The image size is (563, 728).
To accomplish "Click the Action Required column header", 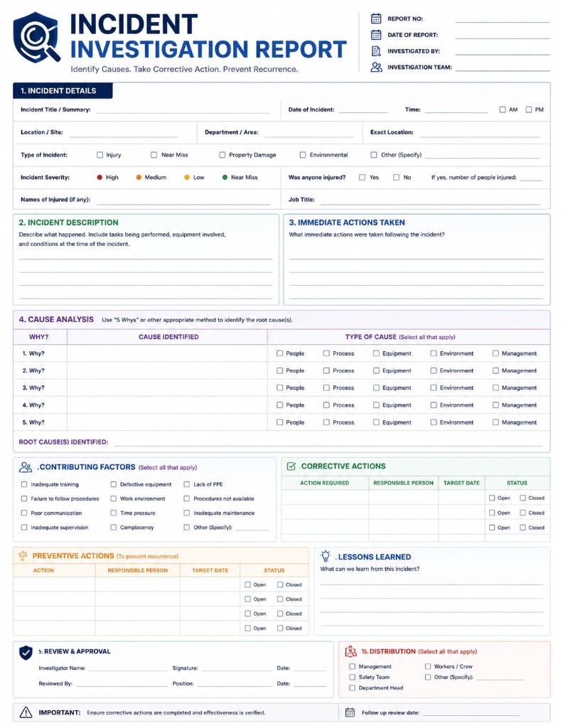I will (324, 483).
